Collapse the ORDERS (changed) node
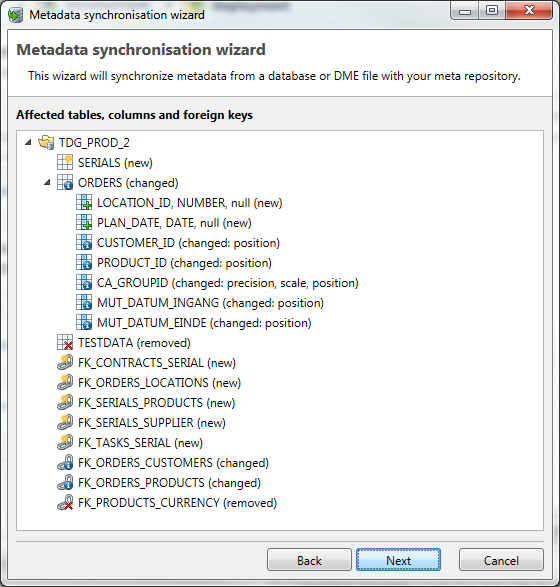Viewport: 560px width, 587px height. tap(47, 183)
